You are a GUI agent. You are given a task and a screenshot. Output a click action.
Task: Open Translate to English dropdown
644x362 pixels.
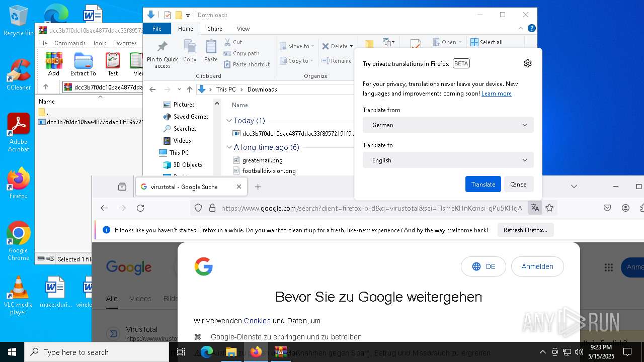tap(448, 160)
